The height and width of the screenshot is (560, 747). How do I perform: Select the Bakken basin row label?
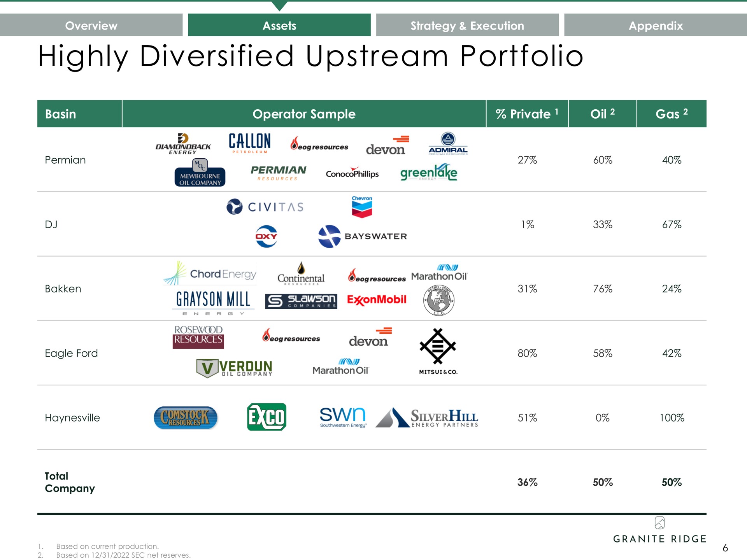63,289
